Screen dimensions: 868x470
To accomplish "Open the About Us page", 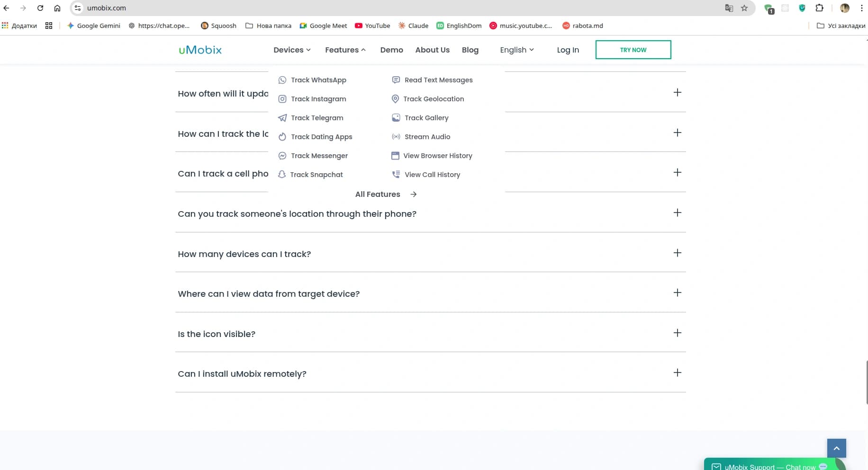I will click(433, 50).
